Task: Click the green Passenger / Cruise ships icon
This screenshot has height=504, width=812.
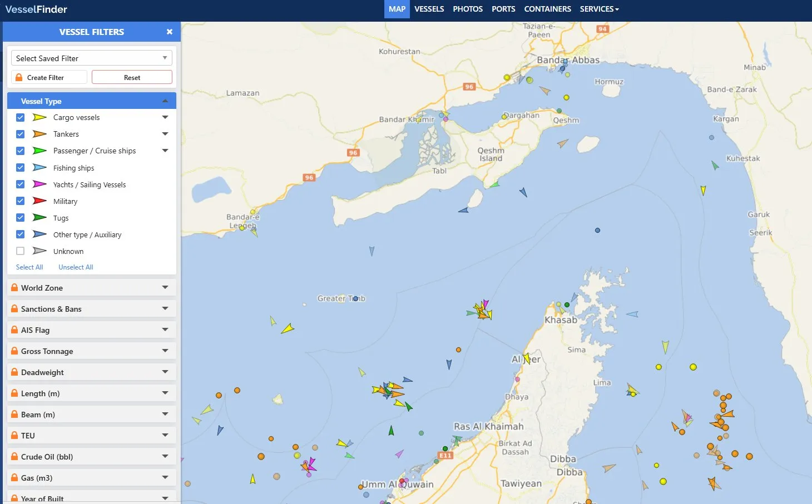Action: (38, 151)
